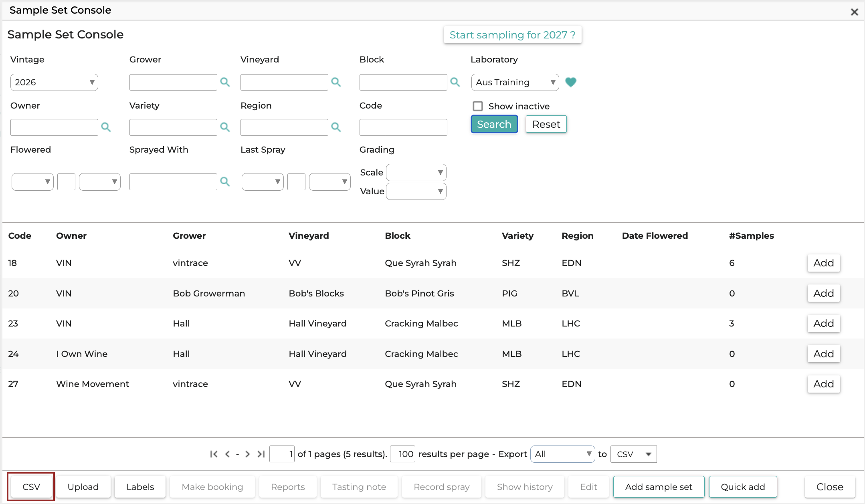
Task: Click the Quick add button
Action: pyautogui.click(x=743, y=487)
